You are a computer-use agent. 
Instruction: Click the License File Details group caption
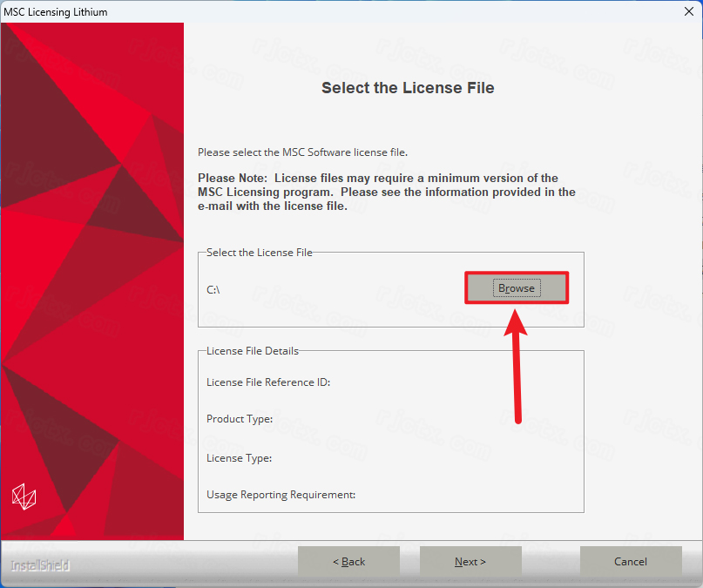(x=253, y=351)
